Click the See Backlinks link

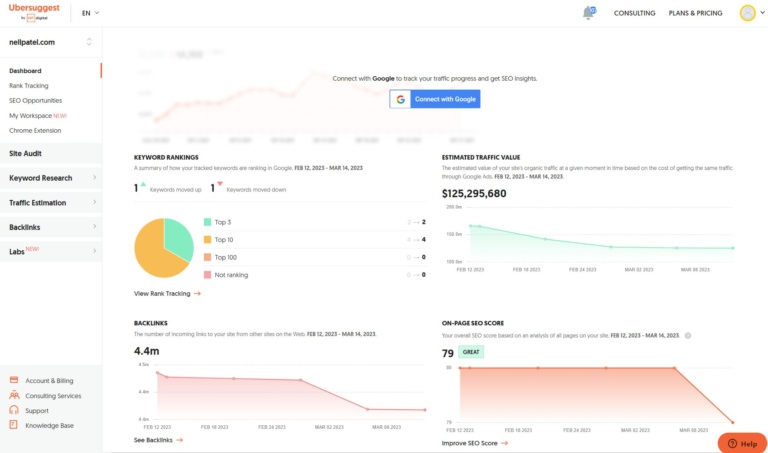[158, 440]
